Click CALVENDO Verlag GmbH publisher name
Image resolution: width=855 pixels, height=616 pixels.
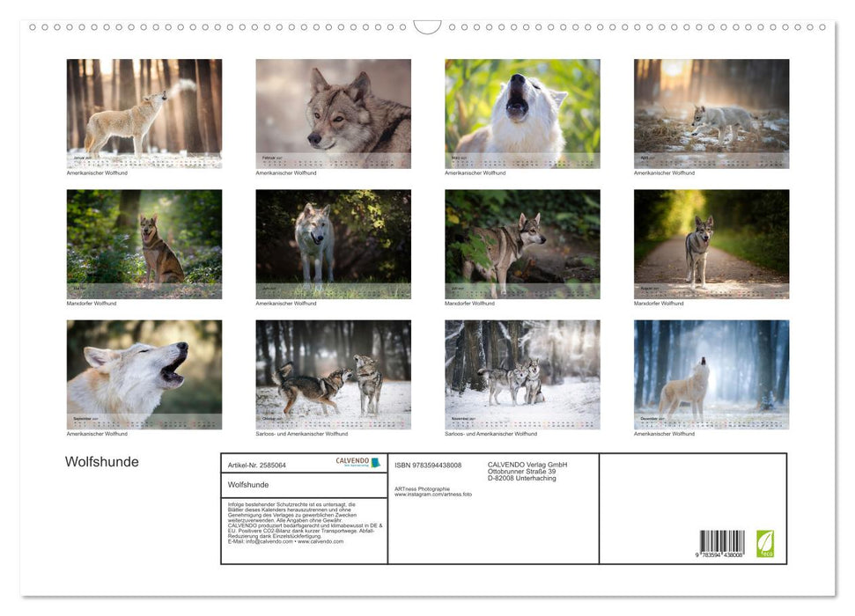pos(527,465)
